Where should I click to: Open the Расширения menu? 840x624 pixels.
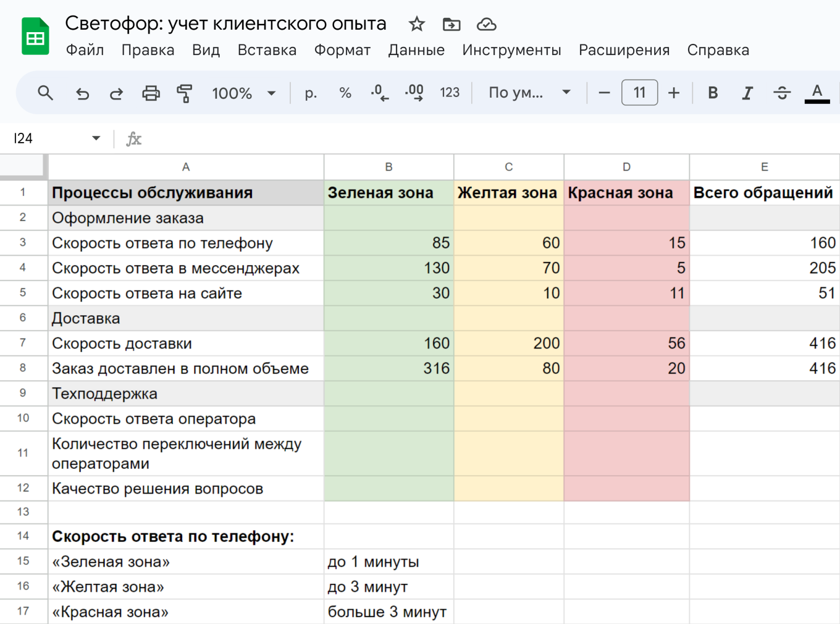coord(624,50)
